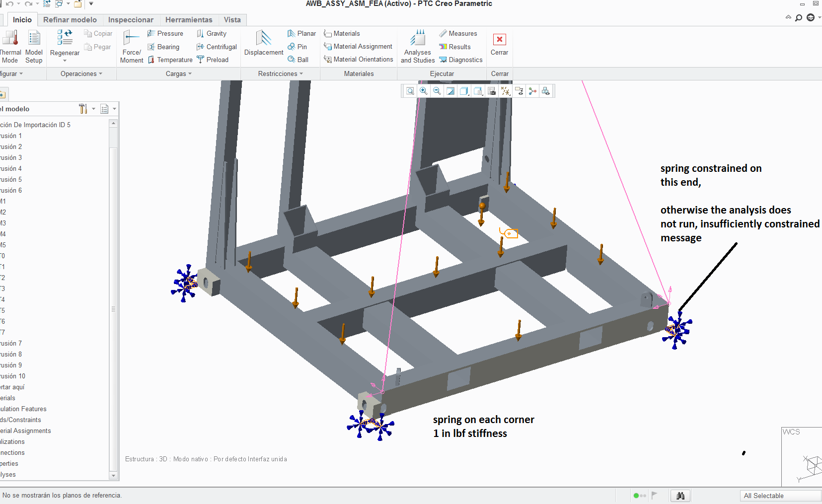Open the All Selectable filter dropdown
The height and width of the screenshot is (504, 822).
[780, 496]
